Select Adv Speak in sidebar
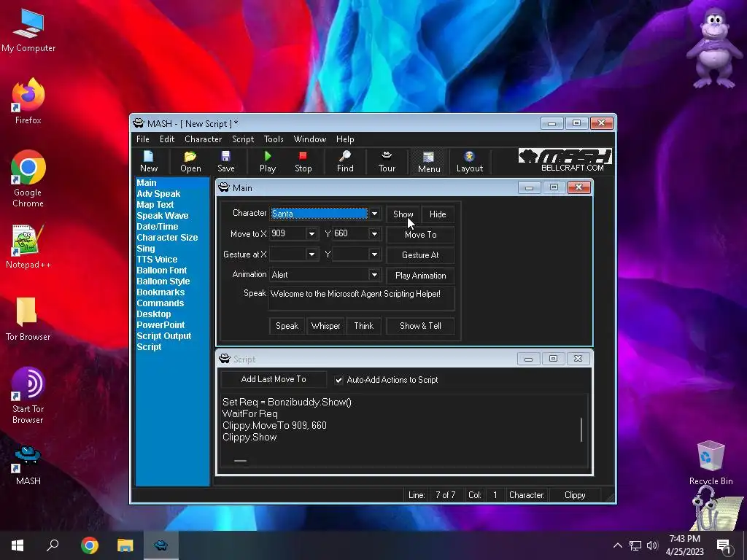Screen dimensions: 747x560 click(158, 194)
